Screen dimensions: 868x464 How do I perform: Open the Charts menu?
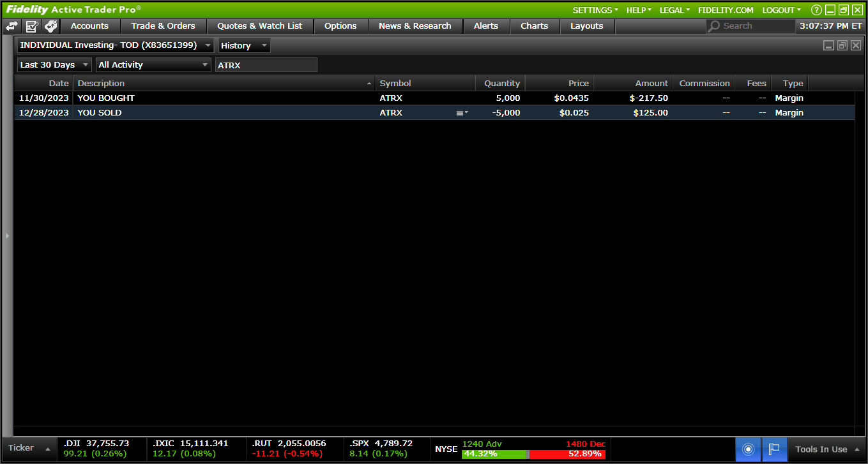coord(535,26)
